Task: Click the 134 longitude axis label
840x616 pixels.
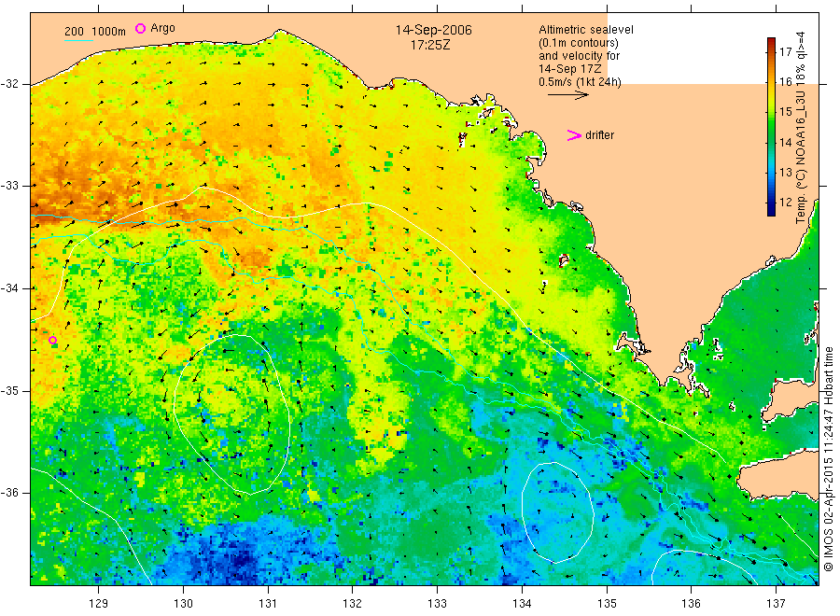Action: point(522,604)
